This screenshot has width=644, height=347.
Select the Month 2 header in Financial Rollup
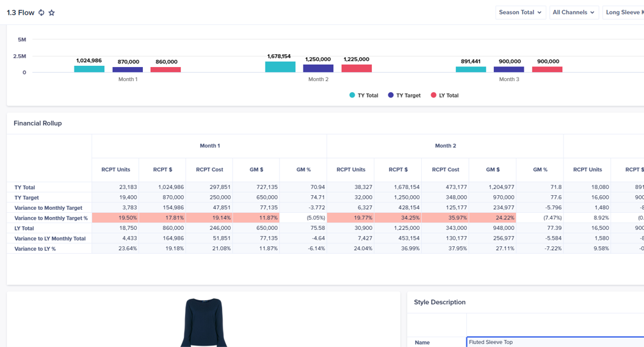[x=445, y=146]
